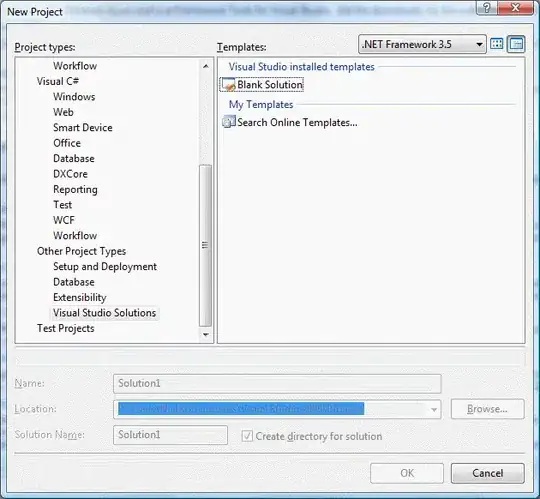The height and width of the screenshot is (499, 540).
Task: Click the help question mark button
Action: pyautogui.click(x=486, y=8)
